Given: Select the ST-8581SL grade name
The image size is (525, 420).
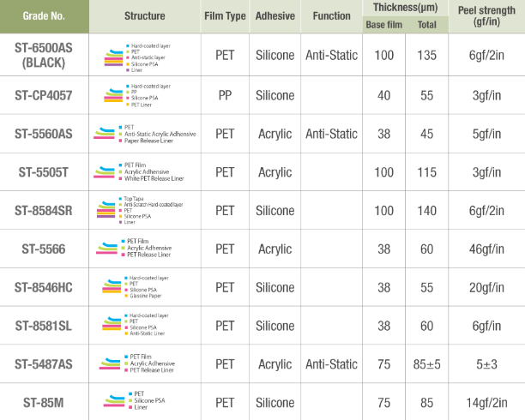Looking at the screenshot, I should pos(44,326).
